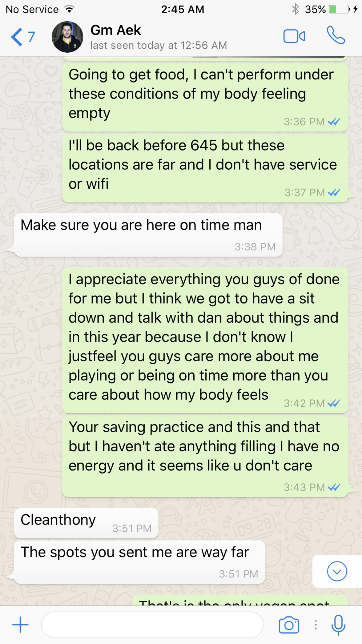Tap the battery indicator in status bar

point(339,9)
